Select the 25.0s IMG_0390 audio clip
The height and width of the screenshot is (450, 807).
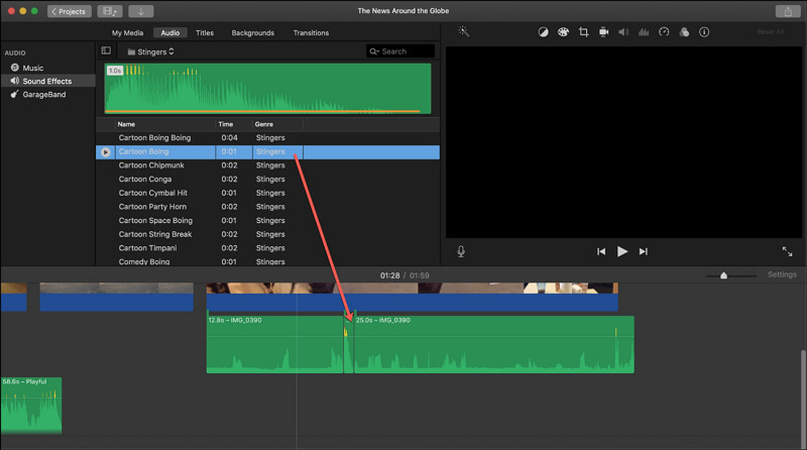tap(494, 344)
